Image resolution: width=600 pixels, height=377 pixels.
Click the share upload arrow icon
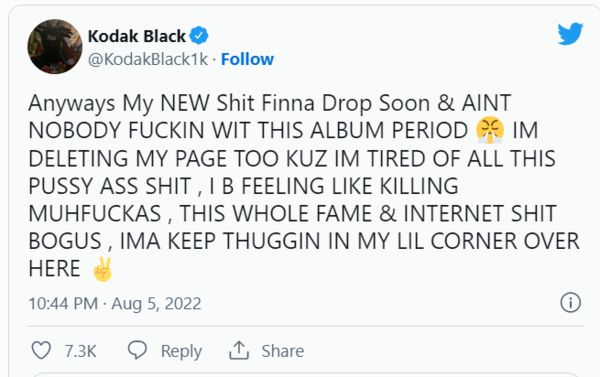click(239, 350)
